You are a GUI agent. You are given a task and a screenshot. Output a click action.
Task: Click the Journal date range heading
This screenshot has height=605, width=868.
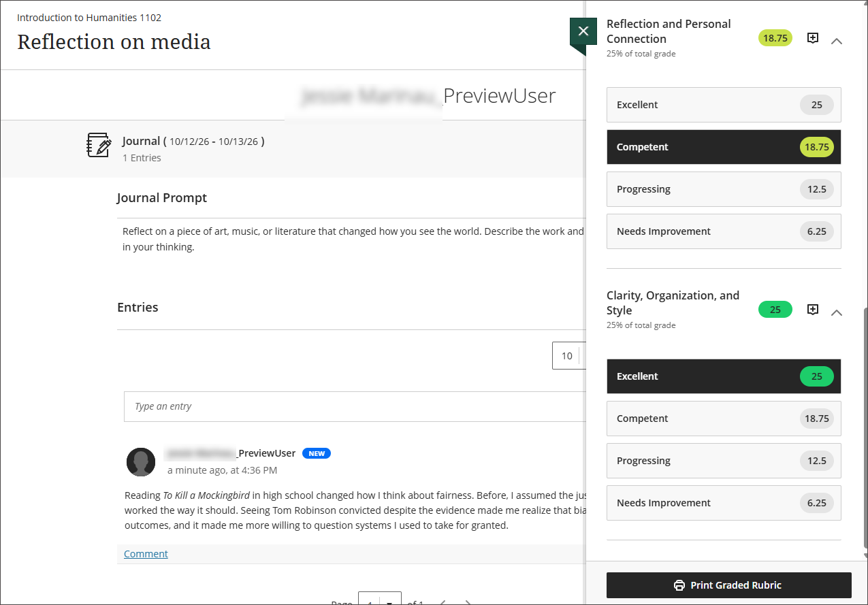tap(193, 142)
